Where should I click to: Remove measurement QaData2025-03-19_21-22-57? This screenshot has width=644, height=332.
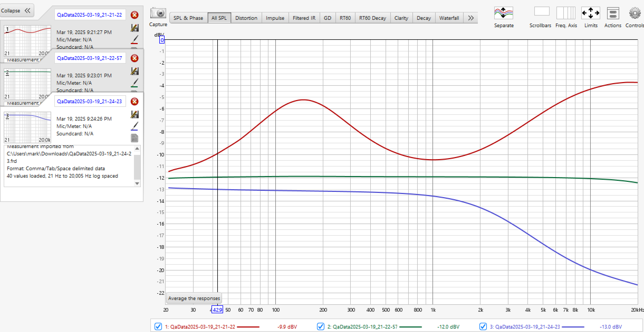point(134,58)
